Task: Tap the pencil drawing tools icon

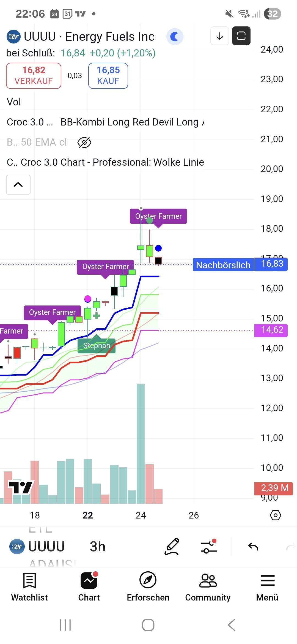Action: (172, 547)
